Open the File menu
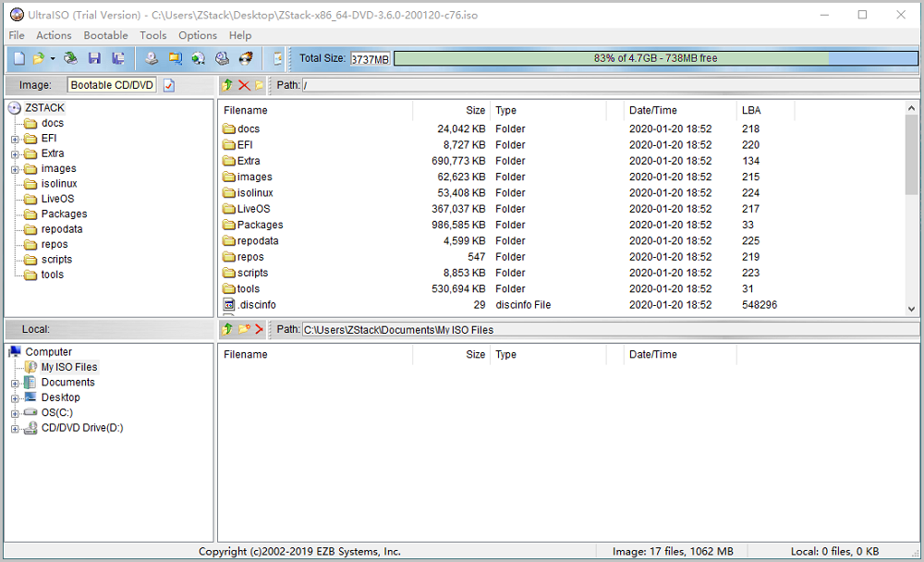This screenshot has width=924, height=562. pyautogui.click(x=17, y=35)
